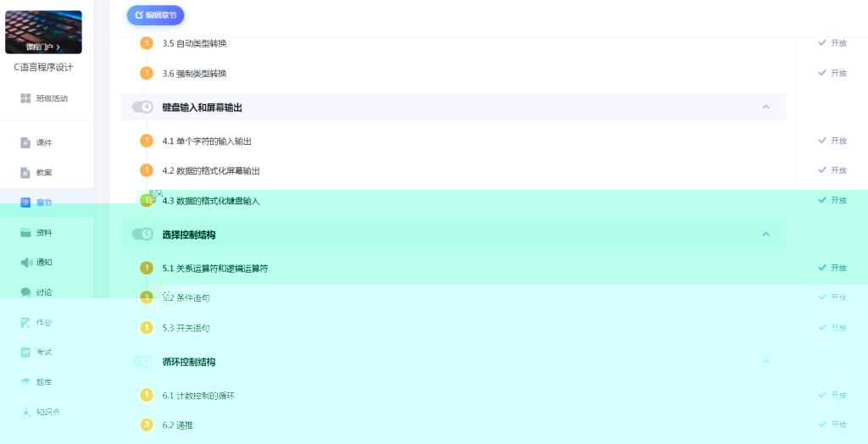Click the 章节 list icon
868x444 pixels.
tap(25, 203)
